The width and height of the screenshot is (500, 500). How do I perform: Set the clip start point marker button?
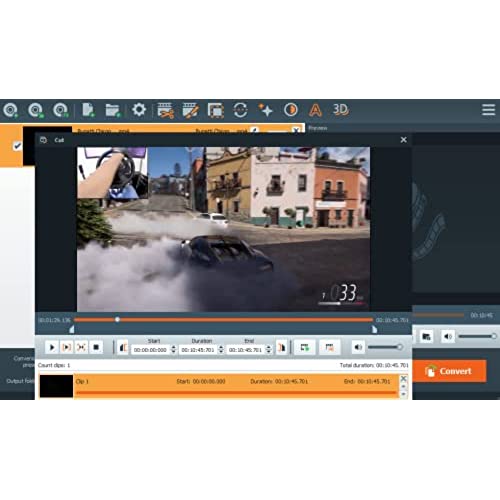pyautogui.click(x=123, y=348)
